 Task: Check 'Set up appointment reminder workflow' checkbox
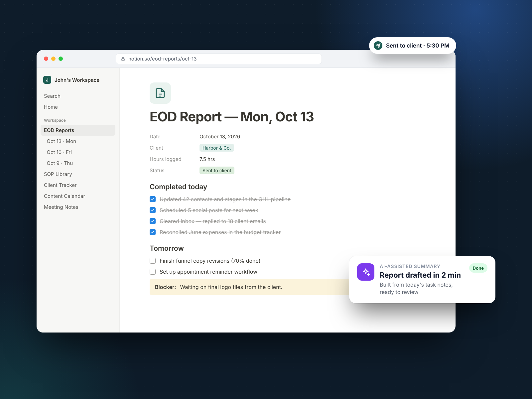point(153,272)
